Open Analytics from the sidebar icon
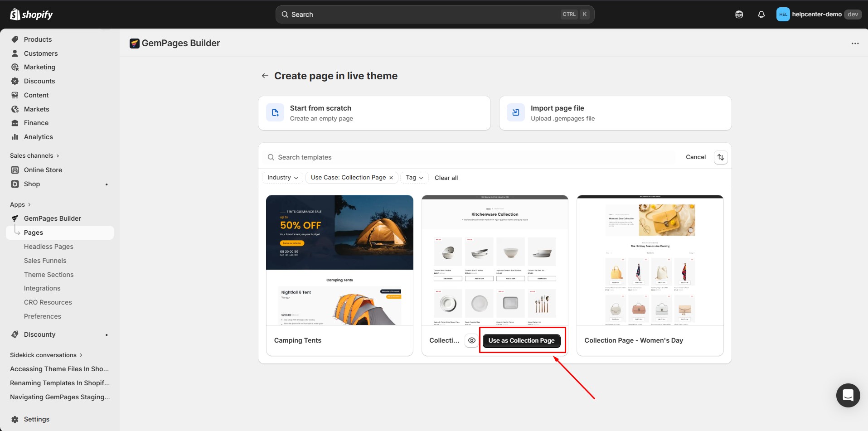 [15, 136]
